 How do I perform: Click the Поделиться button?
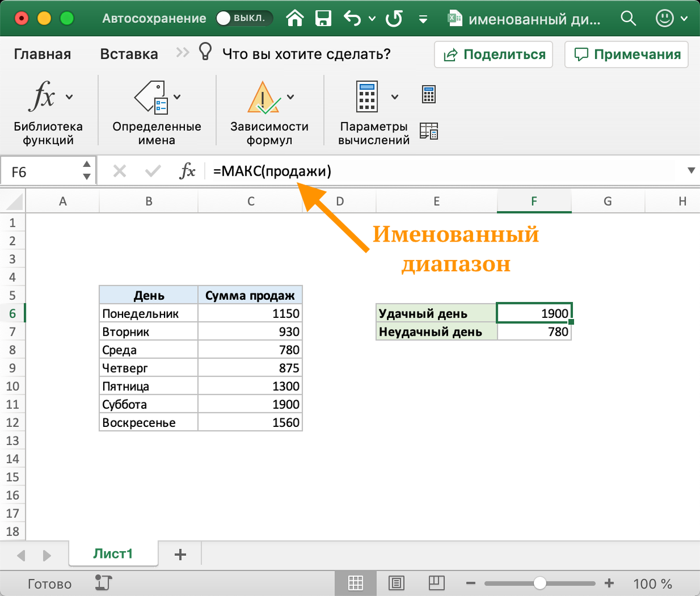(x=494, y=54)
